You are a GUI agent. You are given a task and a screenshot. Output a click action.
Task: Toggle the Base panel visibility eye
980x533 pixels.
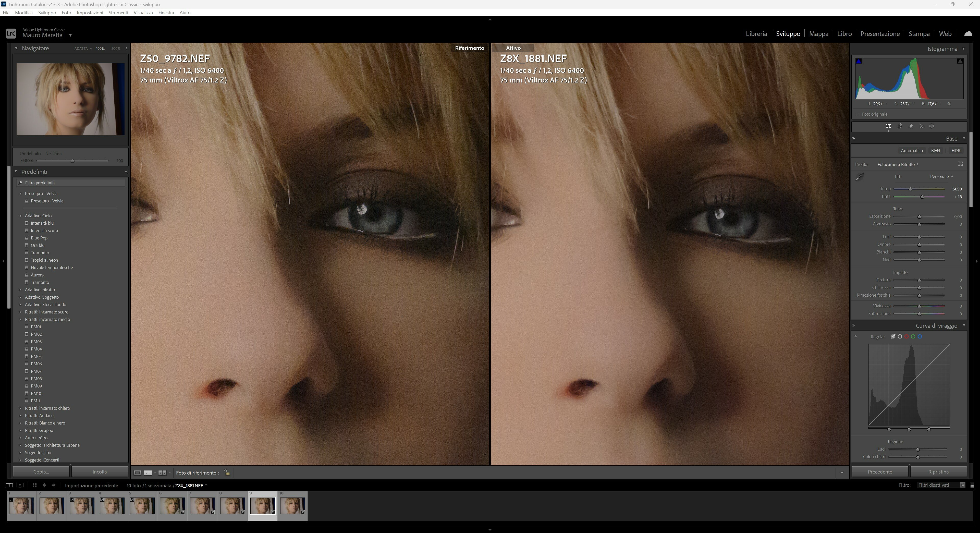tap(853, 138)
